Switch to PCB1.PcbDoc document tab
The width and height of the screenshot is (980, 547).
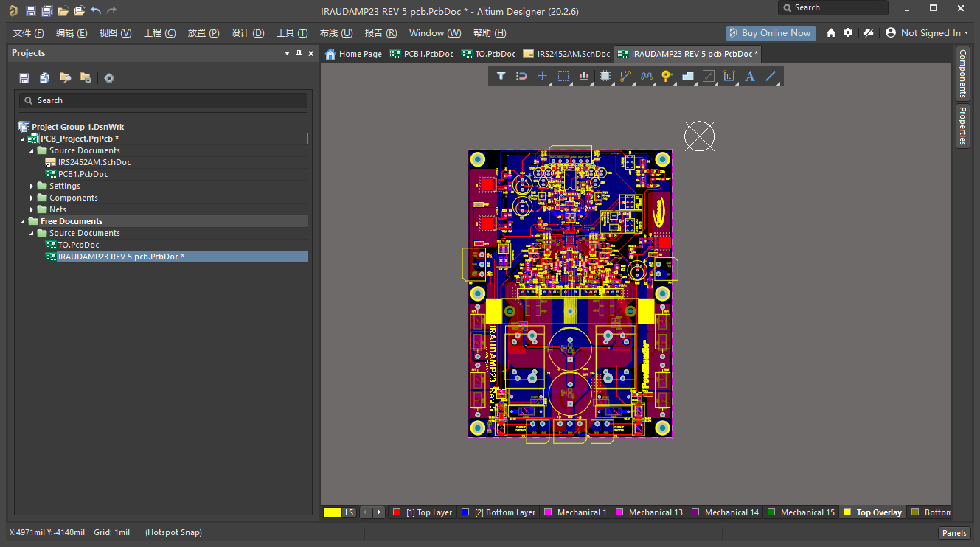pyautogui.click(x=422, y=54)
